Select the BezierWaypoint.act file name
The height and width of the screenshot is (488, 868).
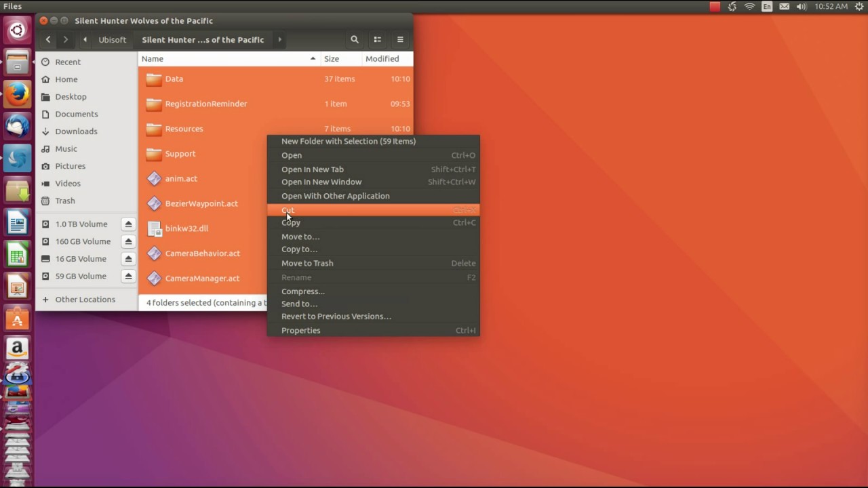(201, 204)
